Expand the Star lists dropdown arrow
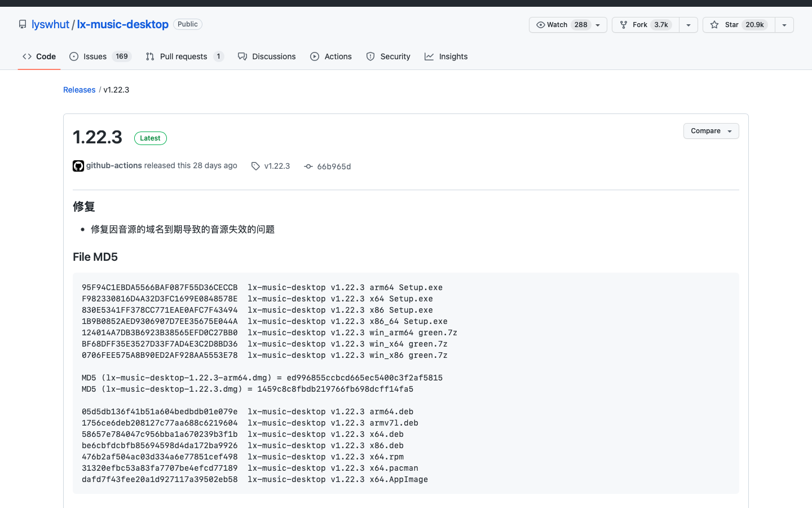812x508 pixels. tap(784, 25)
